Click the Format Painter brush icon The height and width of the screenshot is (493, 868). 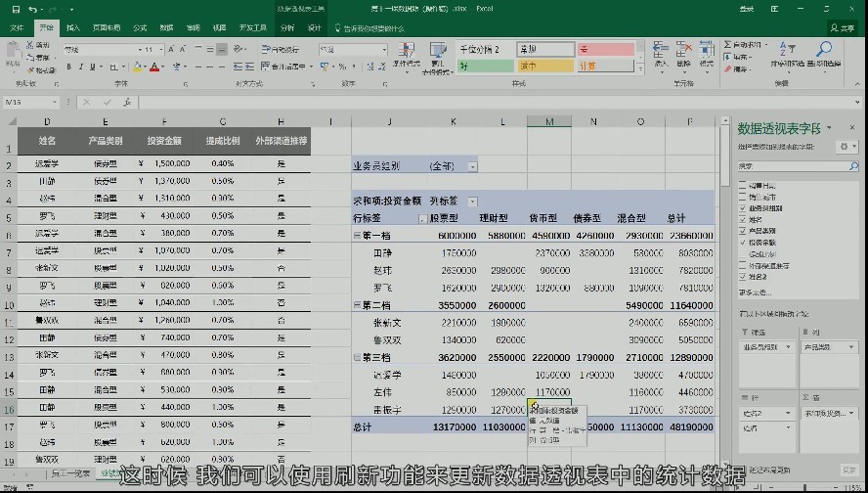click(x=30, y=70)
